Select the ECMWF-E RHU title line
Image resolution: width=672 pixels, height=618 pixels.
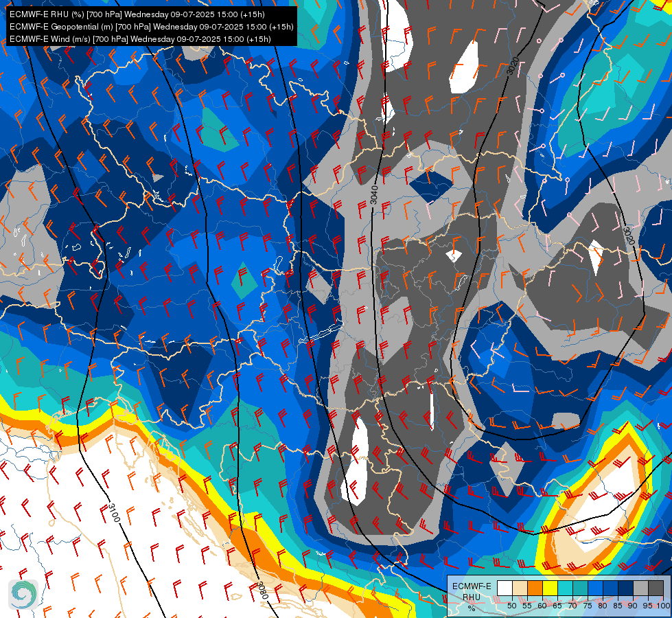pos(137,14)
